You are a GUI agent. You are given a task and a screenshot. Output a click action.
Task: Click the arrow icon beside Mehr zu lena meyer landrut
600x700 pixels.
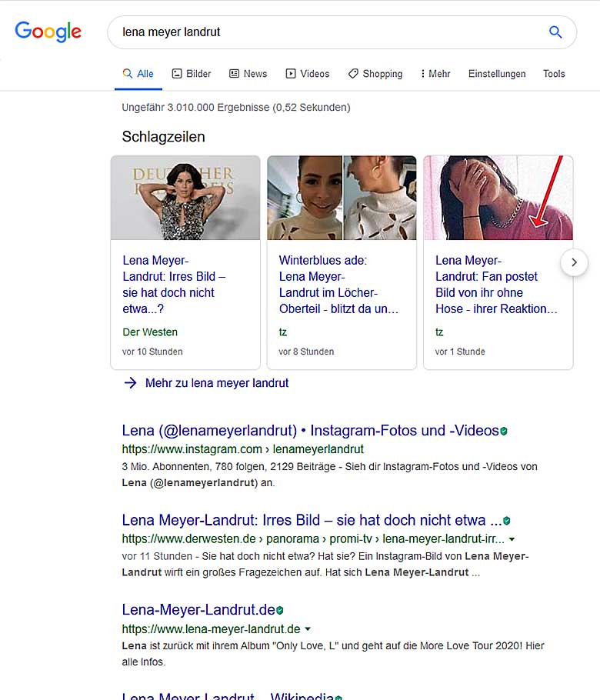tap(130, 383)
